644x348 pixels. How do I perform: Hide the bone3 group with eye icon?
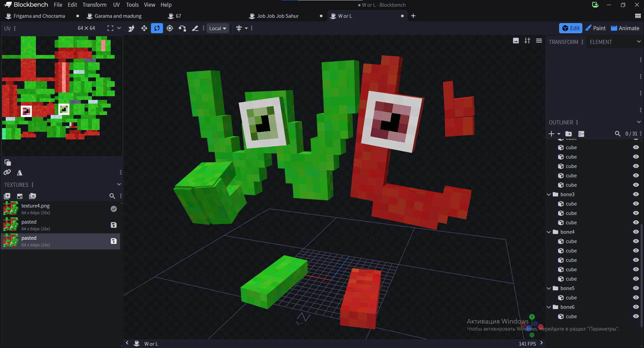tap(636, 194)
